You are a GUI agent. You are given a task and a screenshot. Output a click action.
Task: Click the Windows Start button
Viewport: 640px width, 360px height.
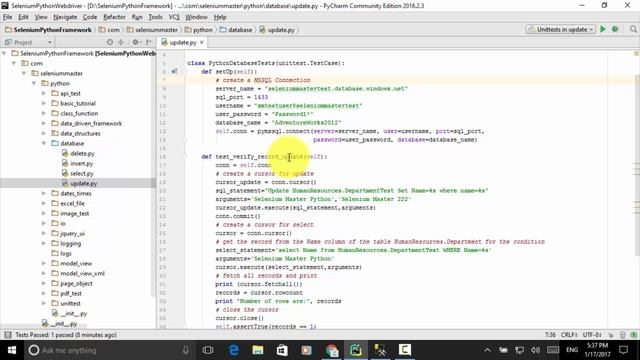tap(12, 350)
